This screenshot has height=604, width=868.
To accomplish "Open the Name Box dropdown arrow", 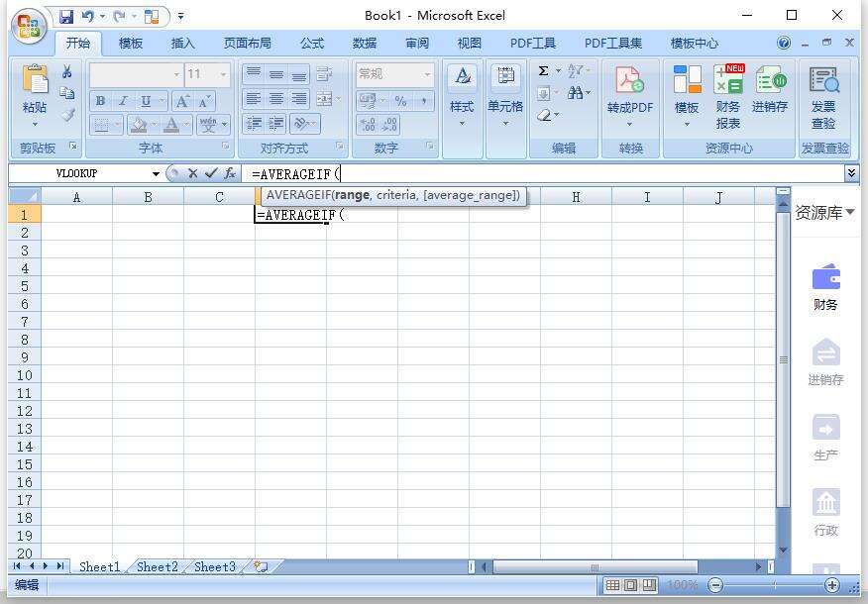I will click(156, 174).
